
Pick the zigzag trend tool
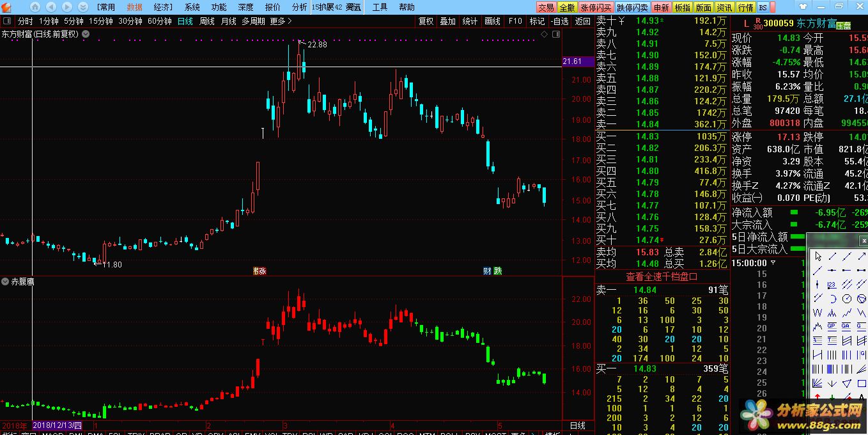pos(847,313)
